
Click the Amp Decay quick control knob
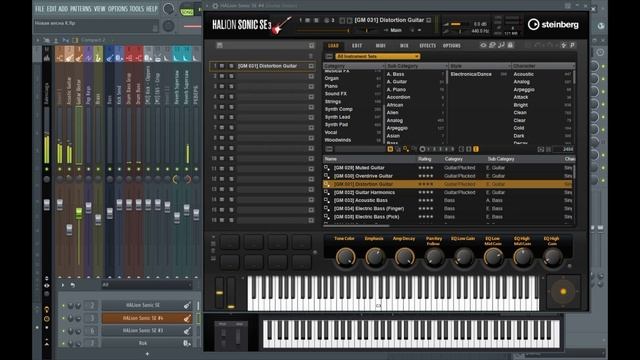click(x=404, y=258)
